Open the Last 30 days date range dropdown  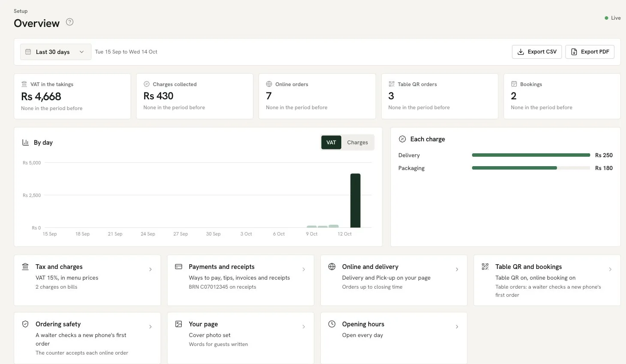(x=56, y=52)
